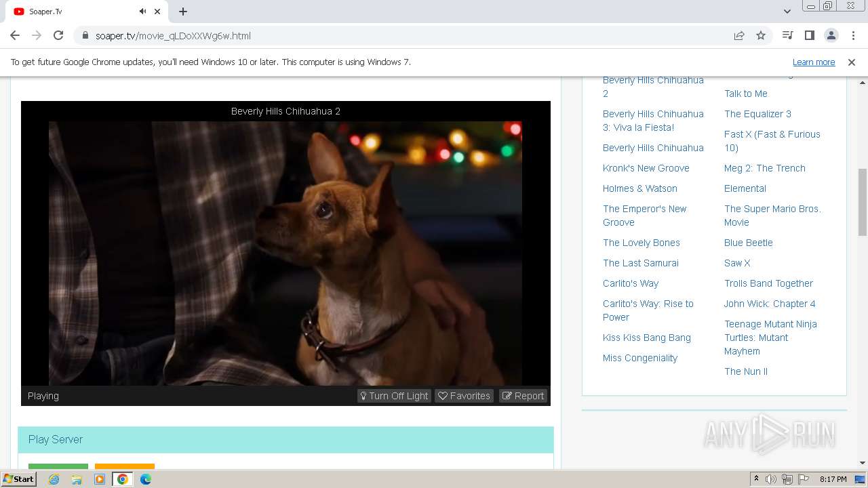Viewport: 868px width, 488px height.
Task: Bookmark this page with the star
Action: (761, 35)
